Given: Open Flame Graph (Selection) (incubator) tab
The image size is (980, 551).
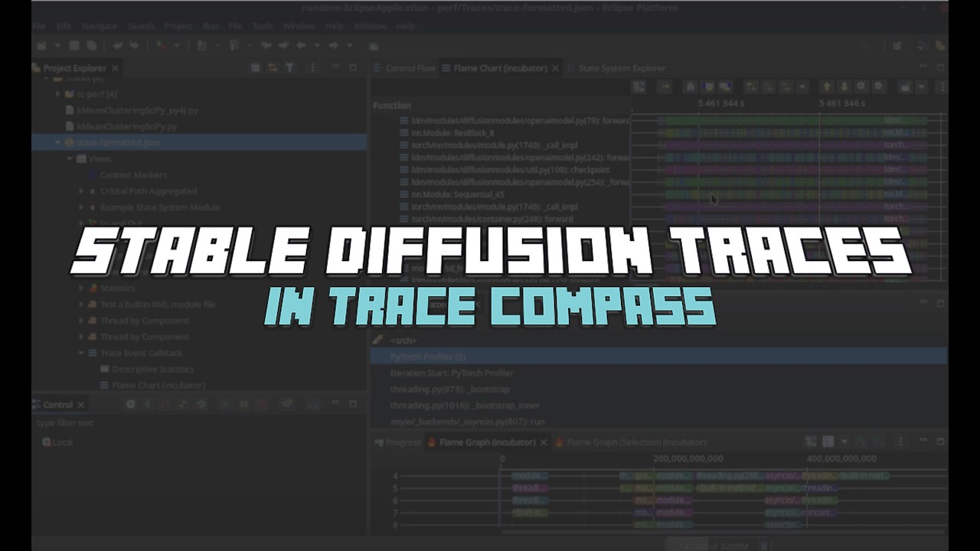Looking at the screenshot, I should tap(630, 442).
